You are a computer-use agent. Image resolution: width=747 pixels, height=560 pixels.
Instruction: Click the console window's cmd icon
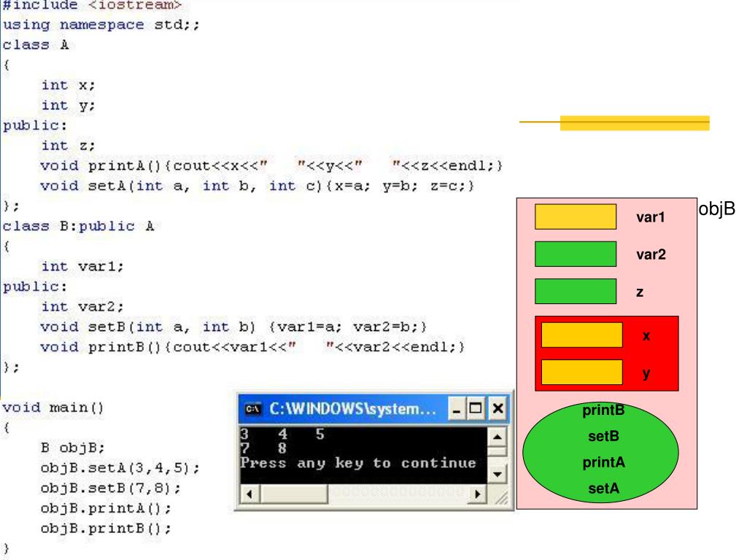coord(252,409)
